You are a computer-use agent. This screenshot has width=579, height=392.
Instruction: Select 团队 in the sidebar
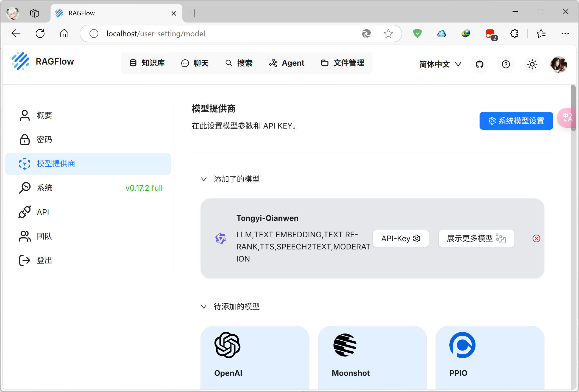(44, 236)
